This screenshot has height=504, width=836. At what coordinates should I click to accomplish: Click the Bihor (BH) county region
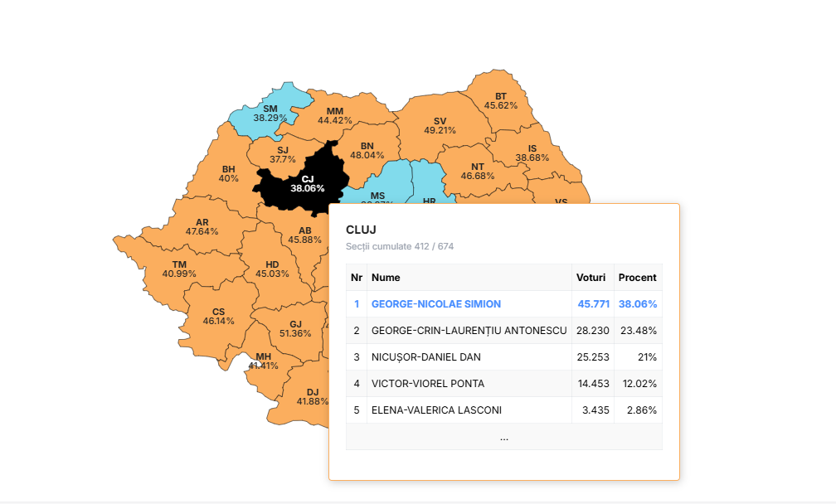(228, 174)
